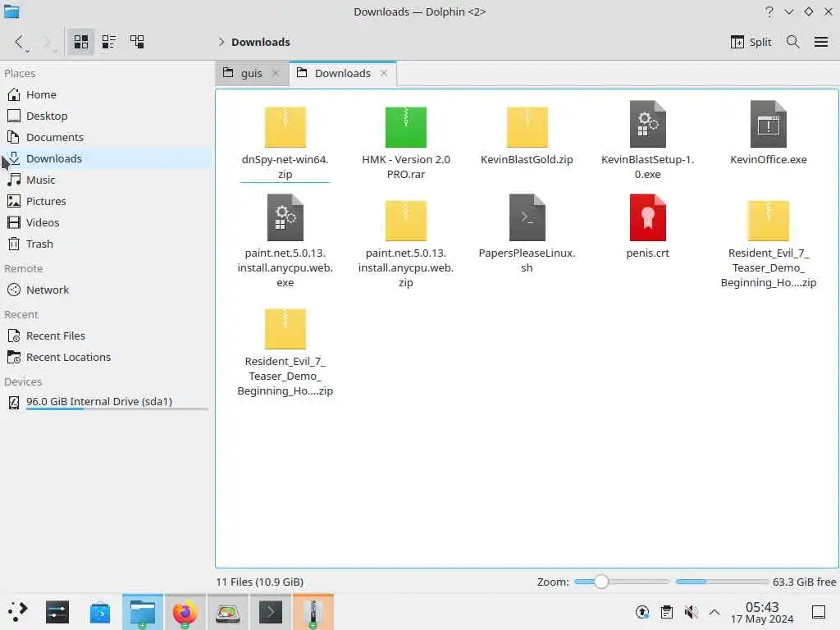This screenshot has height=630, width=840.
Task: Select Resident_Evil_7 zip in third row
Action: point(285,328)
